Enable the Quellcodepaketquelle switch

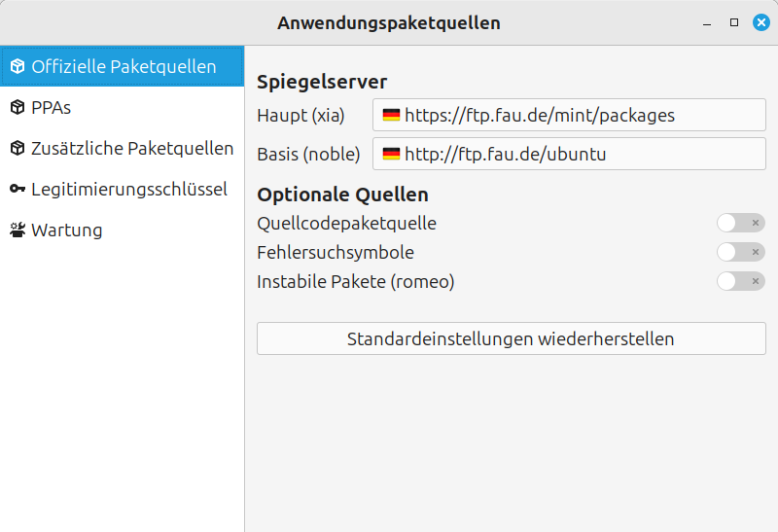740,223
